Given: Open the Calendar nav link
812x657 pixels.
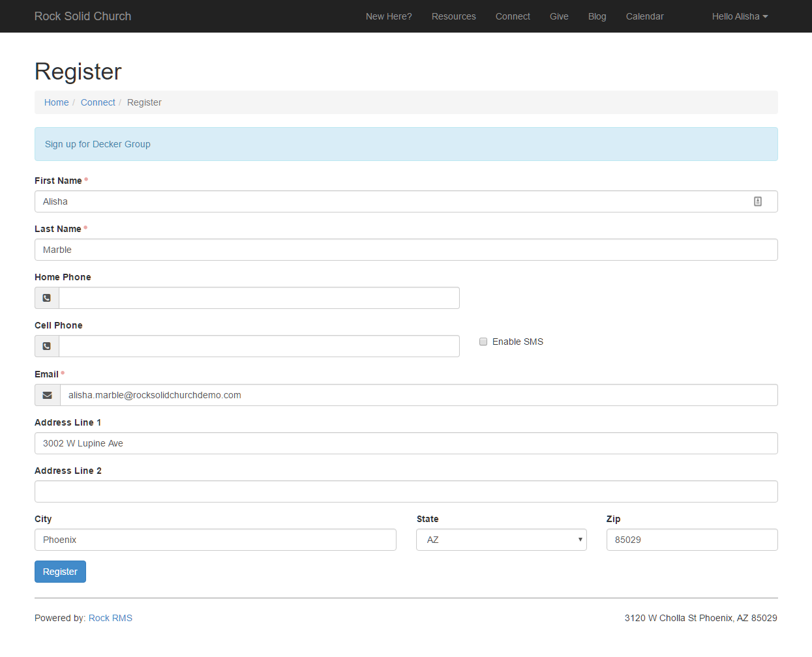Looking at the screenshot, I should click(x=644, y=16).
